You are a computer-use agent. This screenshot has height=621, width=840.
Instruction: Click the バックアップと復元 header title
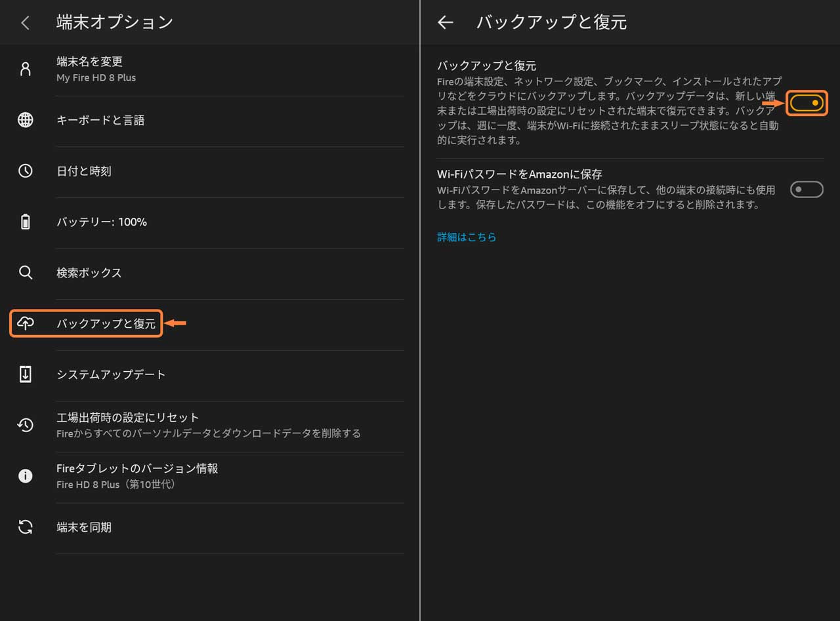pyautogui.click(x=551, y=22)
